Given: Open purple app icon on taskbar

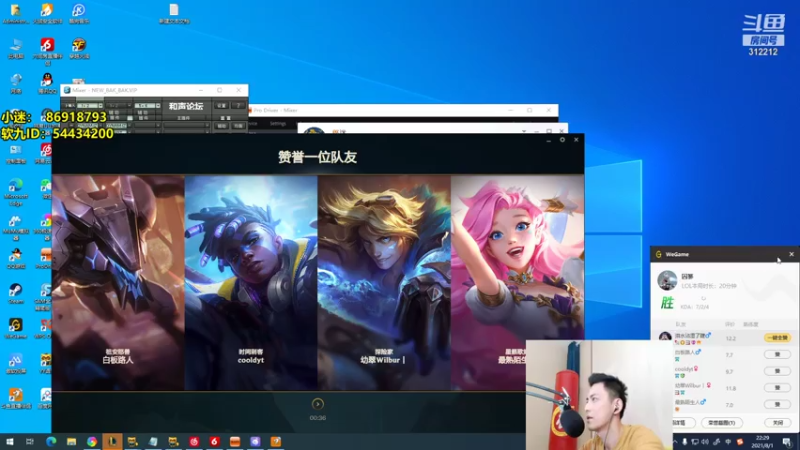Looking at the screenshot, I should point(255,441).
